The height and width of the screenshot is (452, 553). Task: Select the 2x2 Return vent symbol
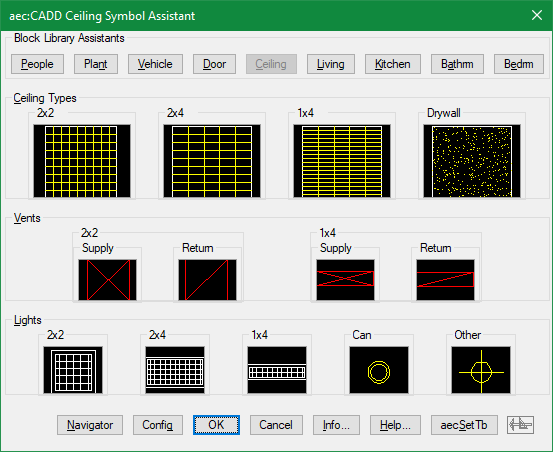pyautogui.click(x=207, y=280)
